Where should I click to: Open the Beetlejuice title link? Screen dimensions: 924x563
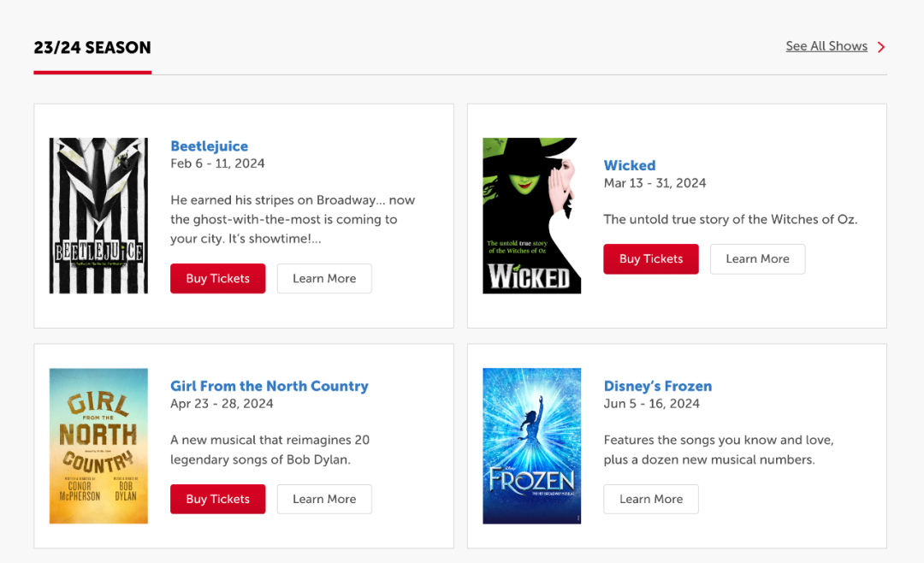coord(210,145)
